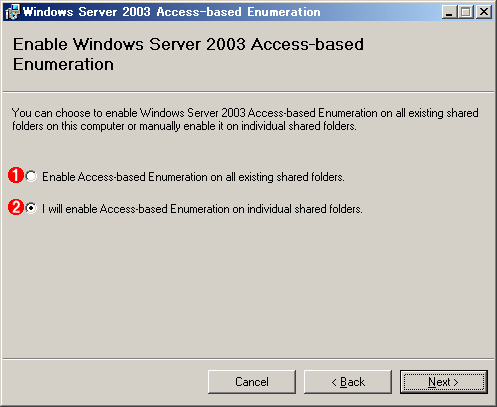Click the maximize button in the title bar
The width and height of the screenshot is (497, 407).
[465, 12]
